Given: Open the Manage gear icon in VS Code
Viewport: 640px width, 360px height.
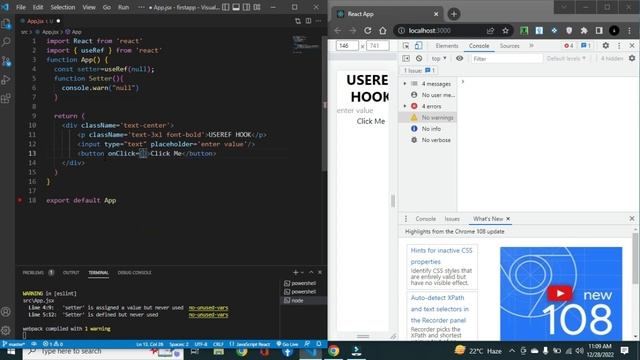Looking at the screenshot, I should (6, 330).
